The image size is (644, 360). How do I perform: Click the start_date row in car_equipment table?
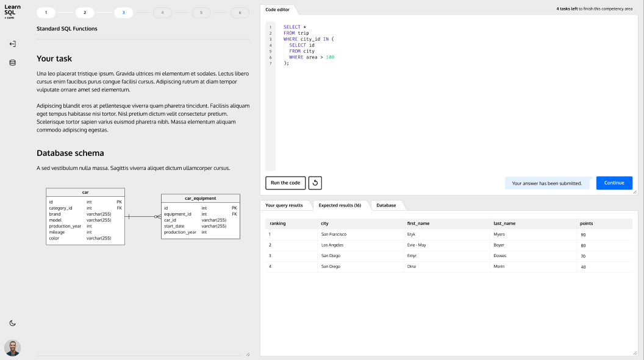201,227
